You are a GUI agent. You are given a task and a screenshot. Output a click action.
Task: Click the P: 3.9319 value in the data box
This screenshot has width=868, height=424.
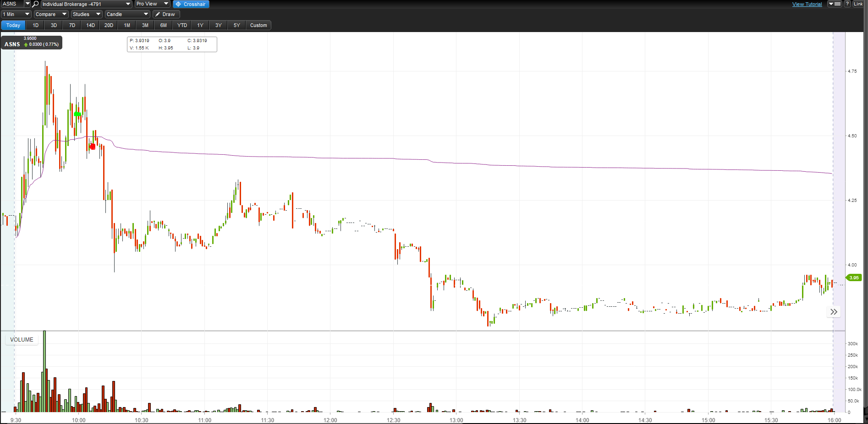click(139, 41)
